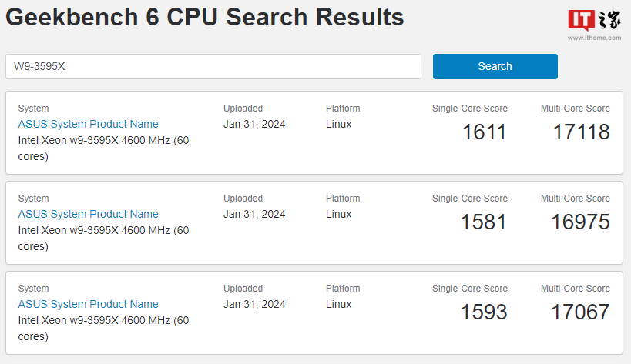This screenshot has height=364, width=631.
Task: Click the blue Search button
Action: click(495, 66)
